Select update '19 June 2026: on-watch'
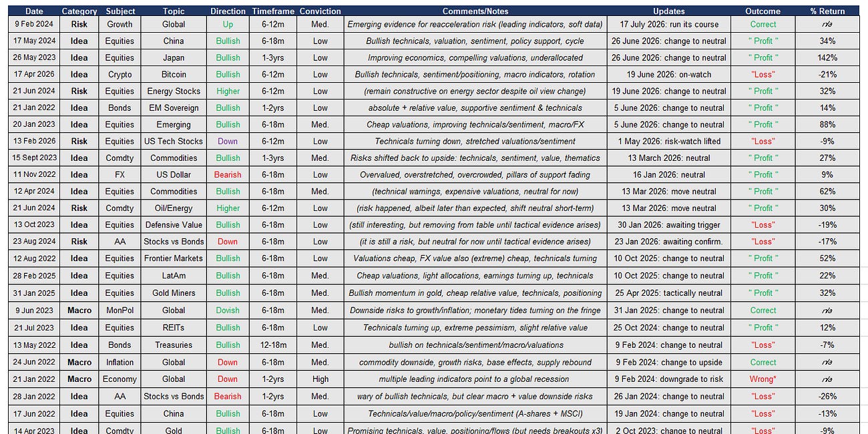Image resolution: width=868 pixels, height=434 pixels. tap(669, 74)
